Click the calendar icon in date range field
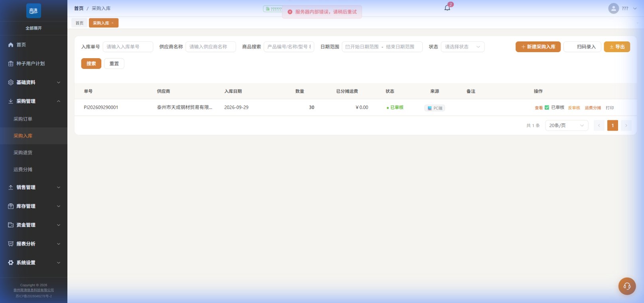 (347, 47)
